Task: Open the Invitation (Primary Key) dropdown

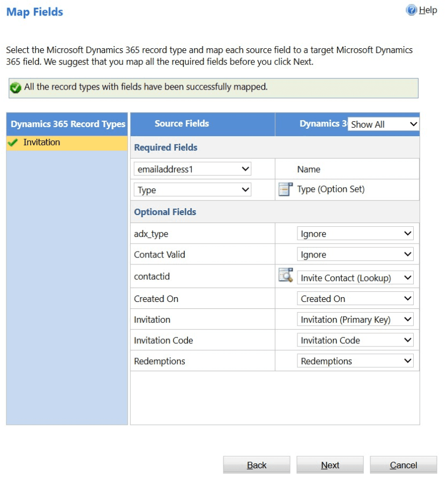Action: tap(355, 319)
